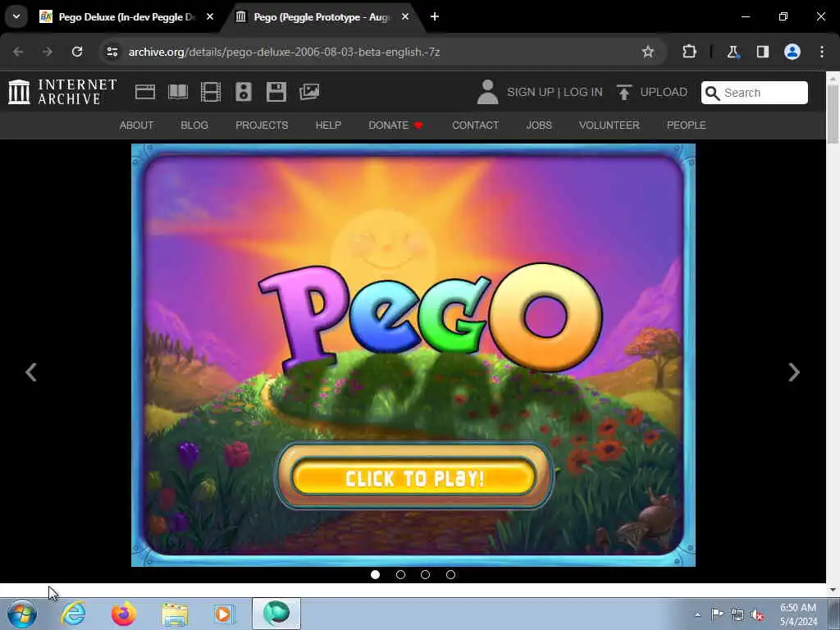Go back to the previous page

(x=18, y=52)
